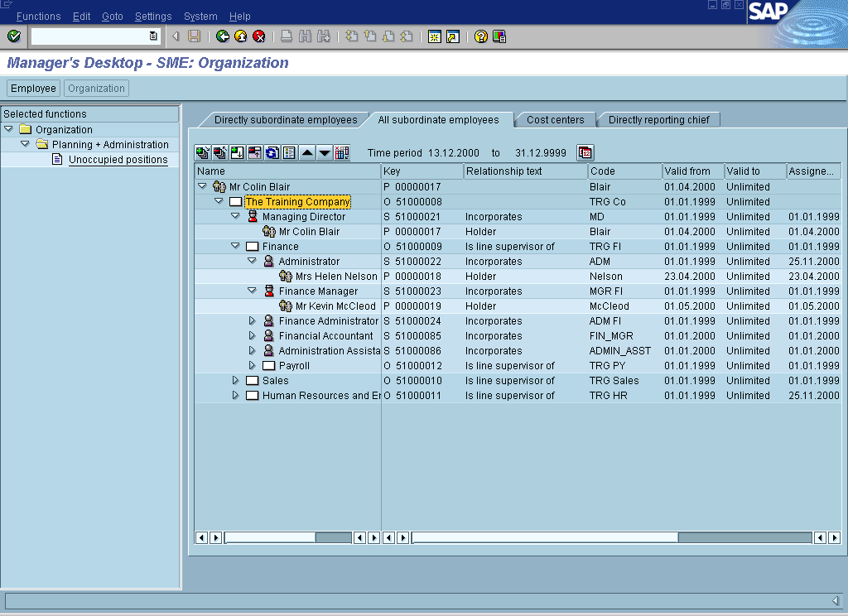Click the Collapse All nodes icon
Screen dimensions: 848x616
[220, 153]
